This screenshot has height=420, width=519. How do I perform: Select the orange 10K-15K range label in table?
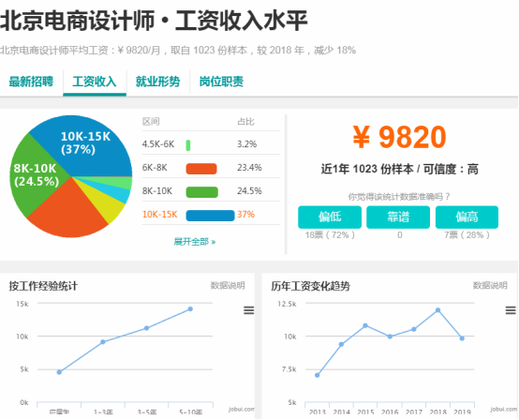(x=159, y=215)
